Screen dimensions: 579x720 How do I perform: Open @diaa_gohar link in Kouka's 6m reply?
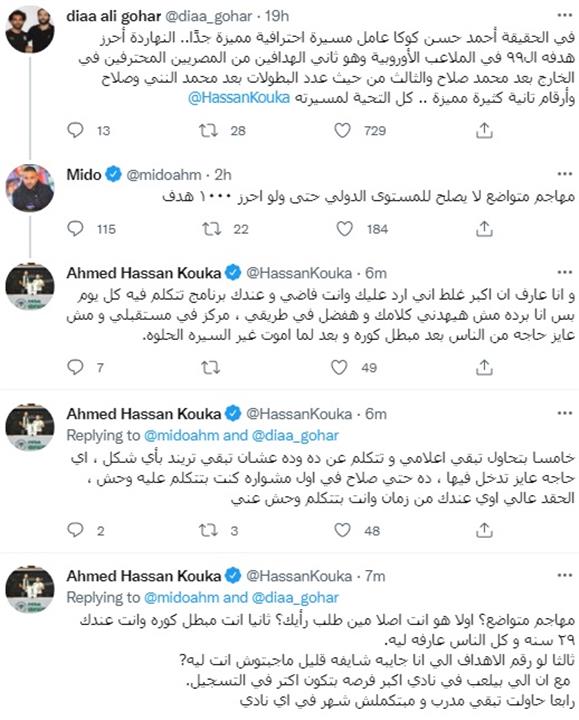pyautogui.click(x=295, y=435)
